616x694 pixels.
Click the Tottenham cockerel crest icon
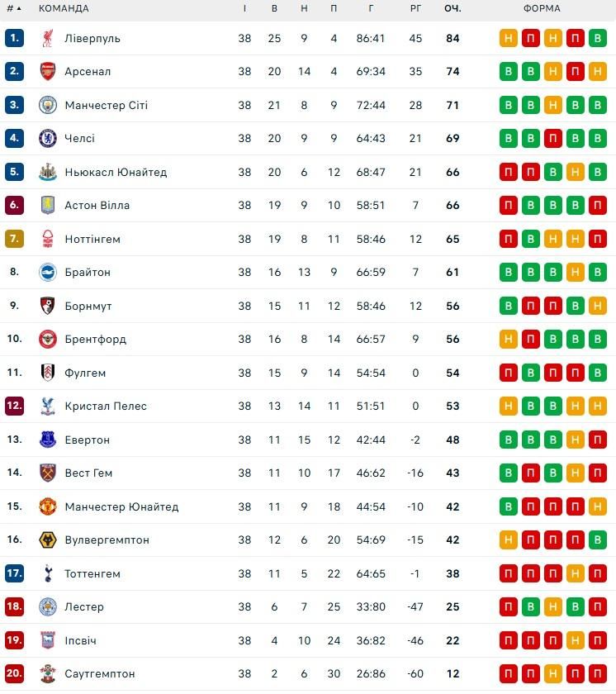pyautogui.click(x=48, y=573)
